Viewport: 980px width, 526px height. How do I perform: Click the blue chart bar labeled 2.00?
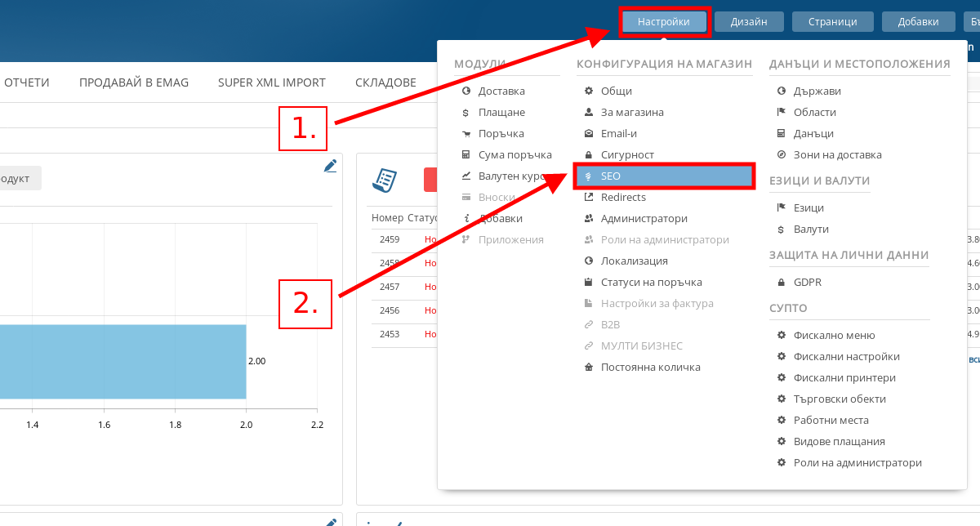122,361
